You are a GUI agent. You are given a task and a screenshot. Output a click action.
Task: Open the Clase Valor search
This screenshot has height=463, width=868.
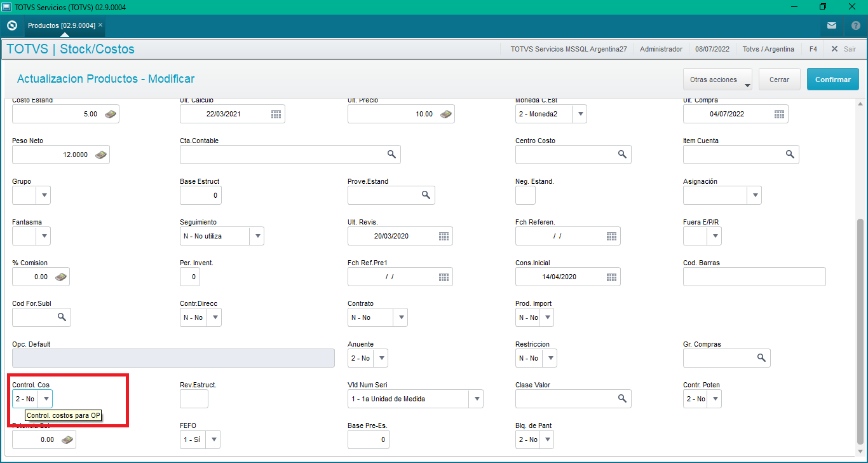click(x=621, y=398)
